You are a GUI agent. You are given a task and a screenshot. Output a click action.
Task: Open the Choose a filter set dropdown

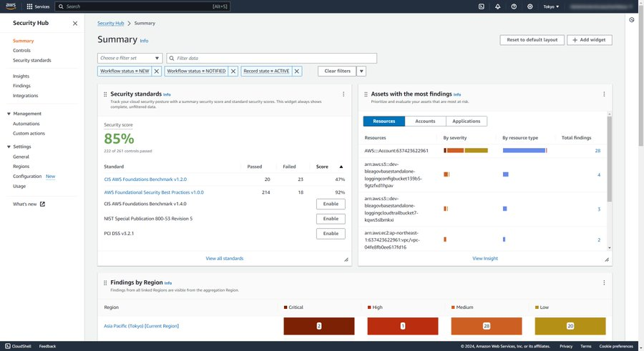(x=130, y=58)
